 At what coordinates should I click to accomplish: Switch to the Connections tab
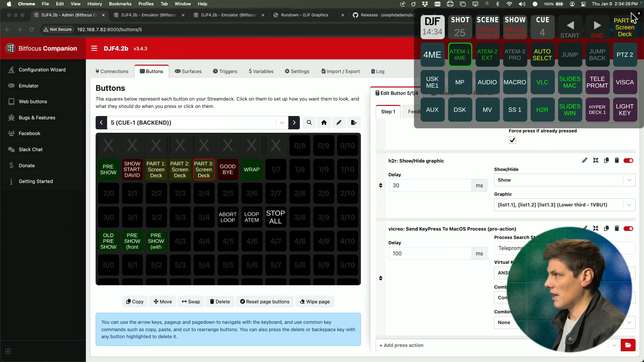112,71
